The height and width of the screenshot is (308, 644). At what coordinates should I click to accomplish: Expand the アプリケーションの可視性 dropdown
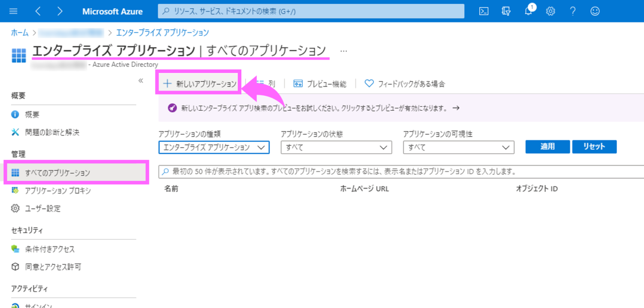pyautogui.click(x=459, y=147)
